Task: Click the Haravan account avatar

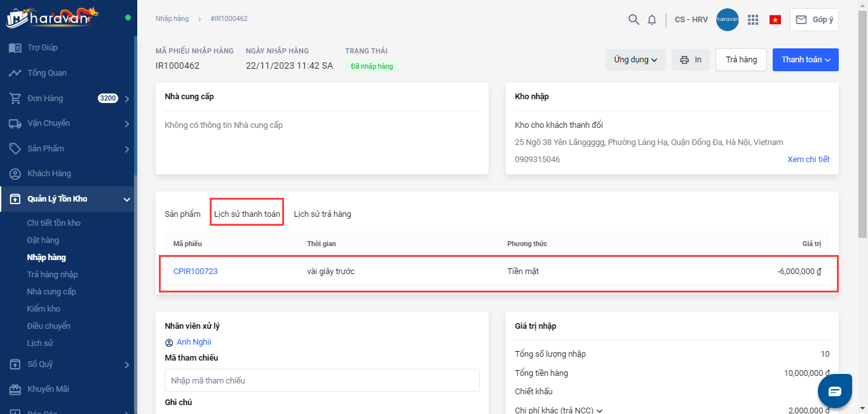Action: coord(727,20)
